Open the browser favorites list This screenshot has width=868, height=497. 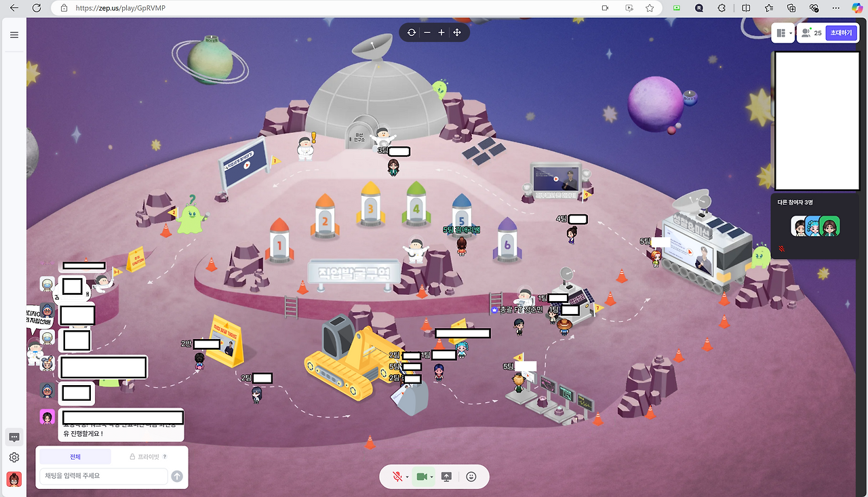[768, 8]
